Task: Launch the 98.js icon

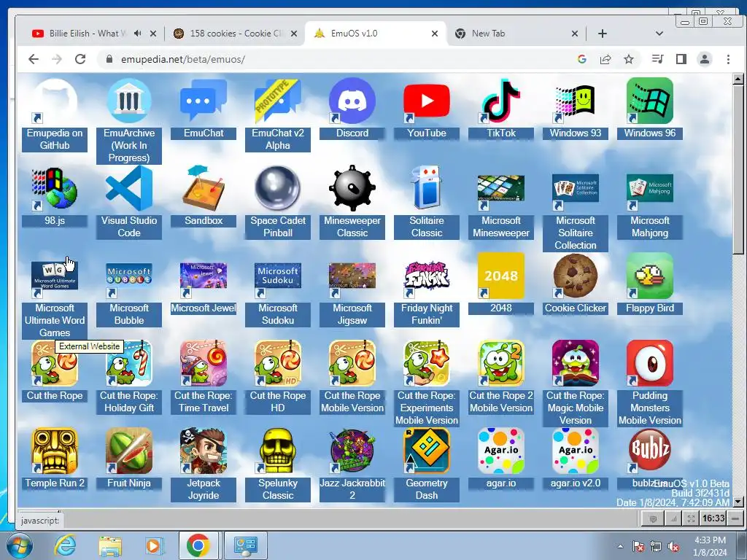Action: tap(54, 189)
